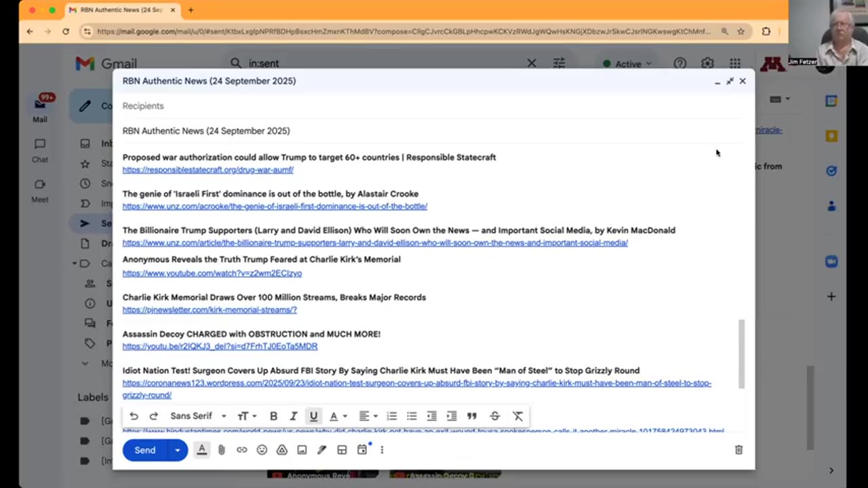The height and width of the screenshot is (488, 868).
Task: Open Google Tasks in the side panel
Action: [831, 171]
